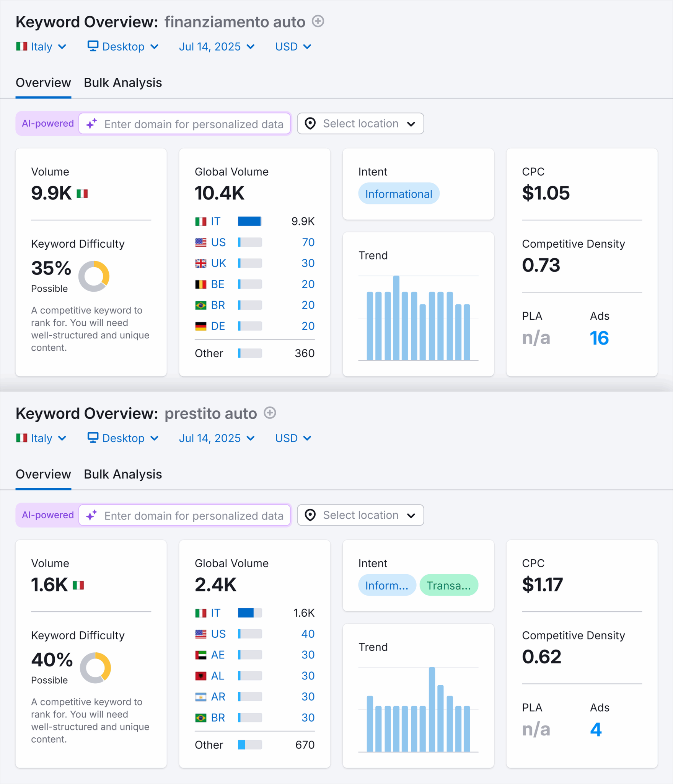
Task: Click the AE volume value 30
Action: point(308,655)
